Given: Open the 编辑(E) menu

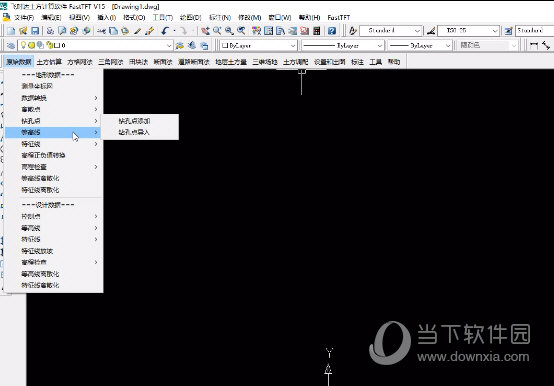Looking at the screenshot, I should pos(51,17).
